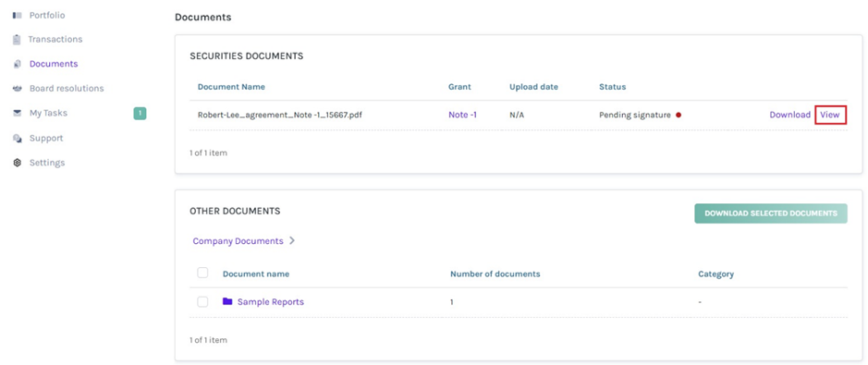View the Robert-Lee agreement document

pos(830,115)
